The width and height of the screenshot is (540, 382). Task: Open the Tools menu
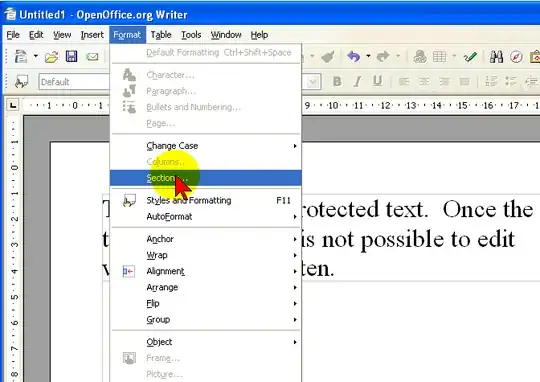(x=191, y=35)
